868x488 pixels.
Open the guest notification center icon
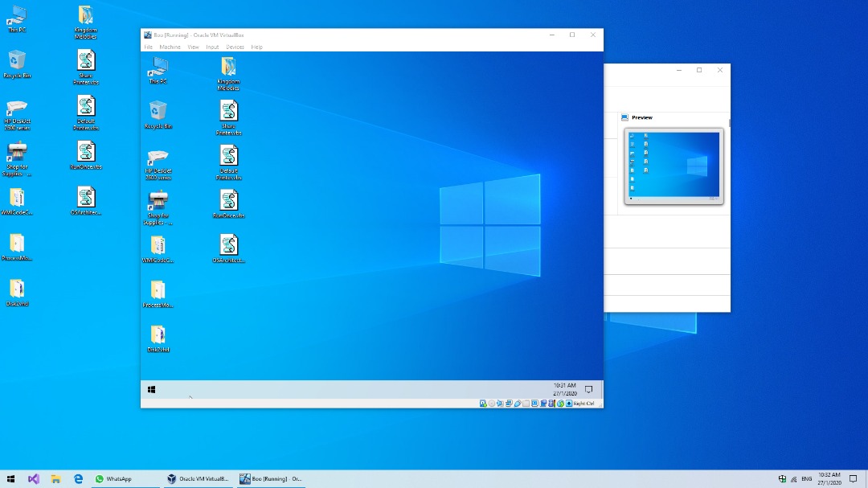click(x=588, y=389)
